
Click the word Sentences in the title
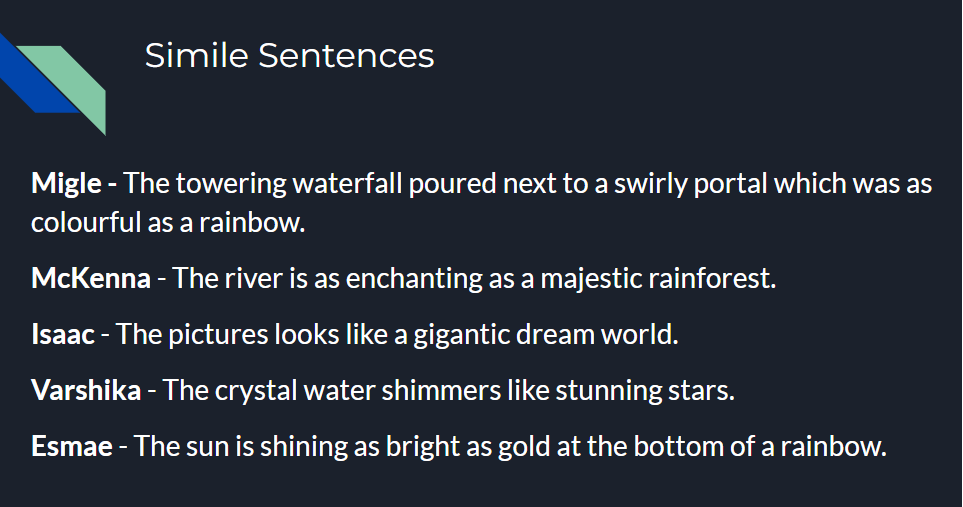click(346, 56)
